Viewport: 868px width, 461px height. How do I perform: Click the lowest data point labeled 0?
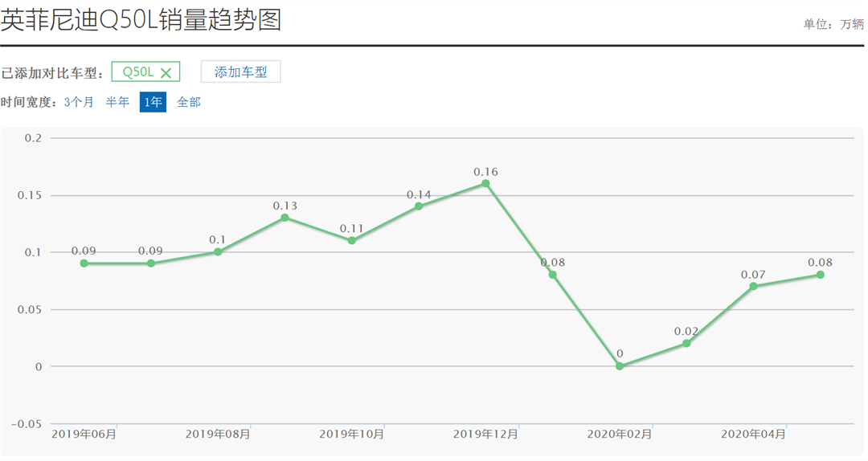(620, 366)
